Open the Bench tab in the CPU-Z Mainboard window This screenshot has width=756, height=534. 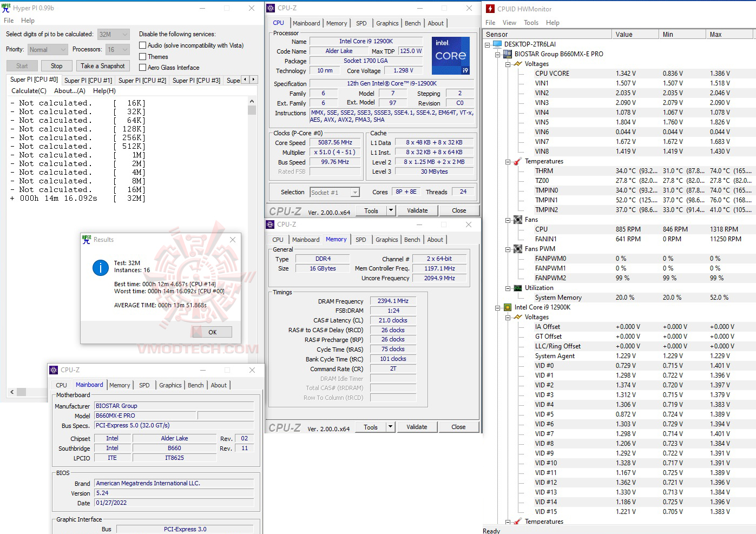pyautogui.click(x=196, y=385)
